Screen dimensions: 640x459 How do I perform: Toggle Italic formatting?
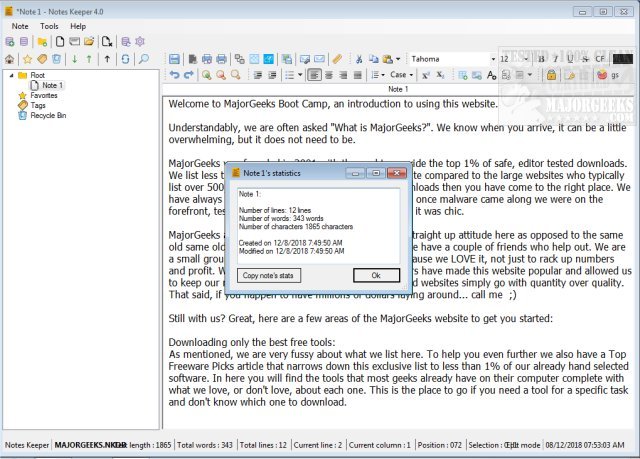[556, 59]
